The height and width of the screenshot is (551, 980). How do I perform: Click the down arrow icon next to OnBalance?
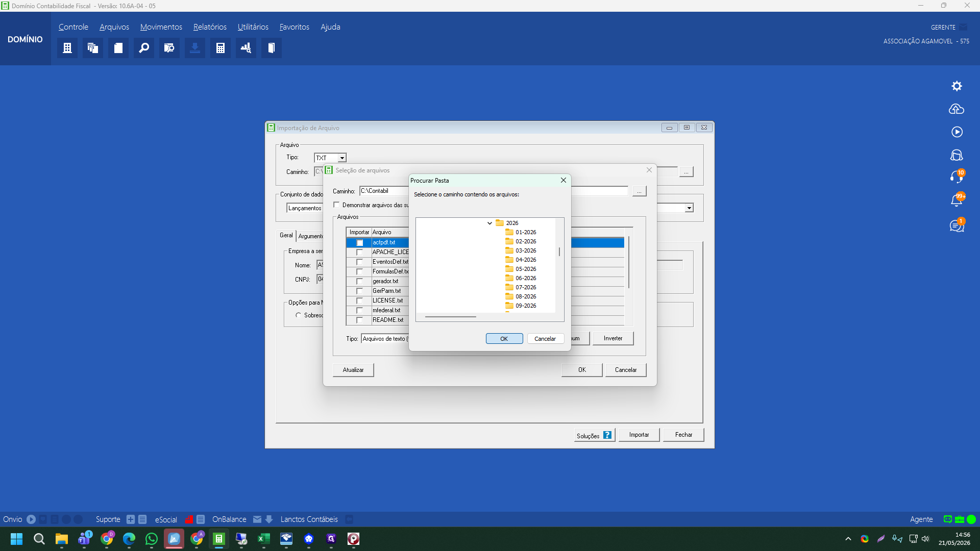[x=269, y=519]
